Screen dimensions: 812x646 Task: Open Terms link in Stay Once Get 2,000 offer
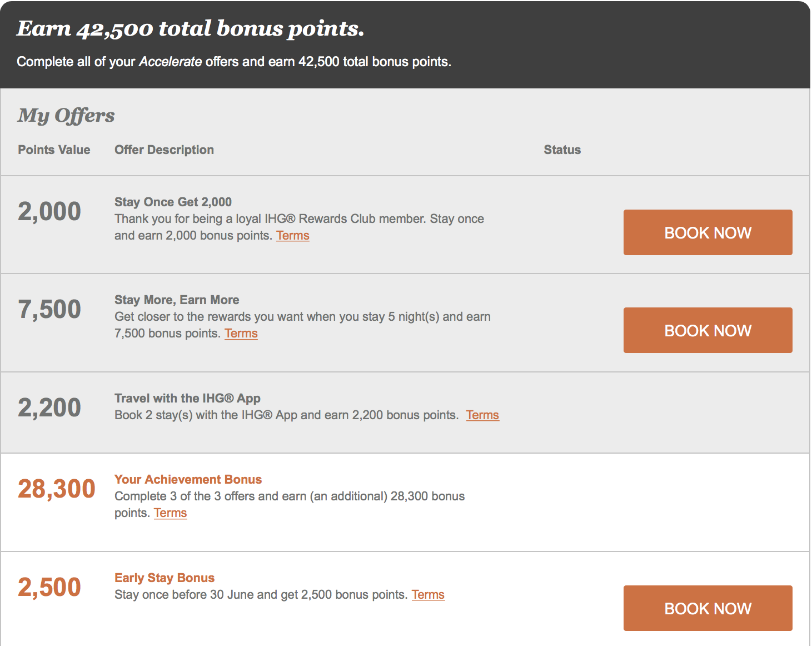coord(293,236)
